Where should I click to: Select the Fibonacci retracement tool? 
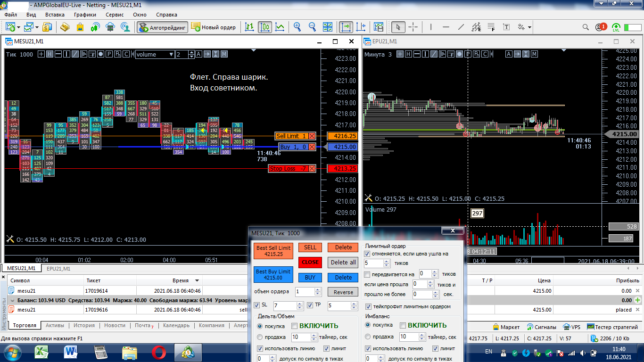coord(491,27)
